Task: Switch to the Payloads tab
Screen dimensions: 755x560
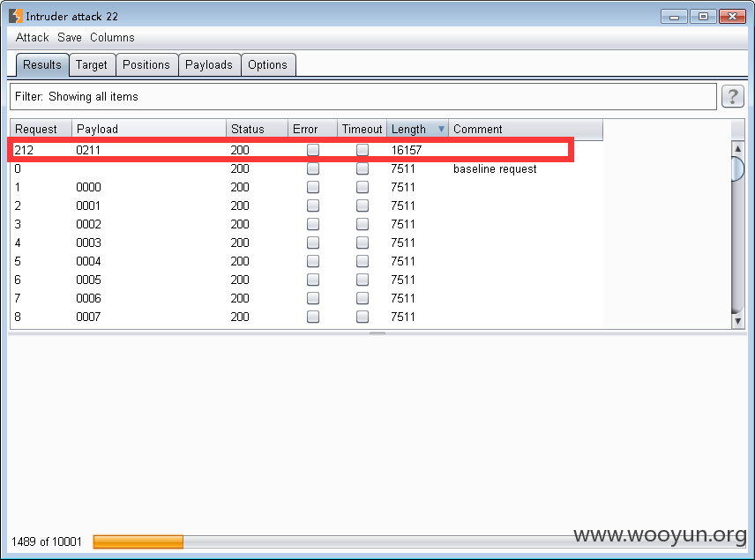Action: click(209, 64)
